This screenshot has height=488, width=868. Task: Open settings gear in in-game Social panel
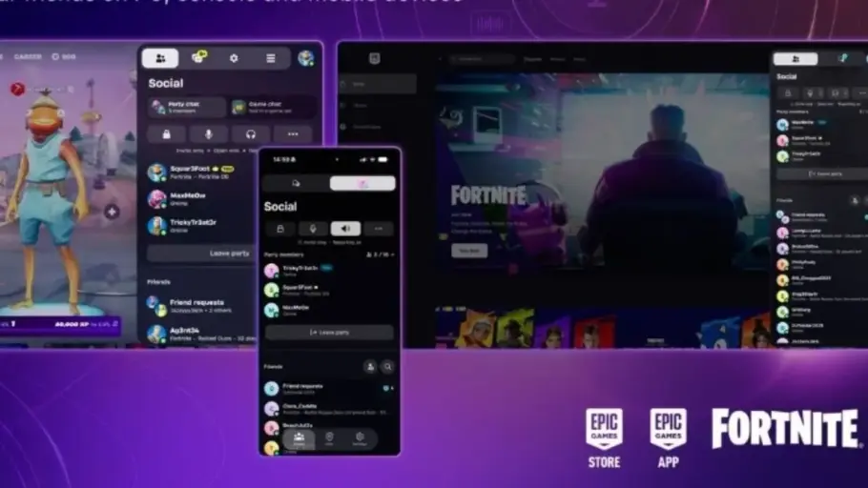point(234,58)
